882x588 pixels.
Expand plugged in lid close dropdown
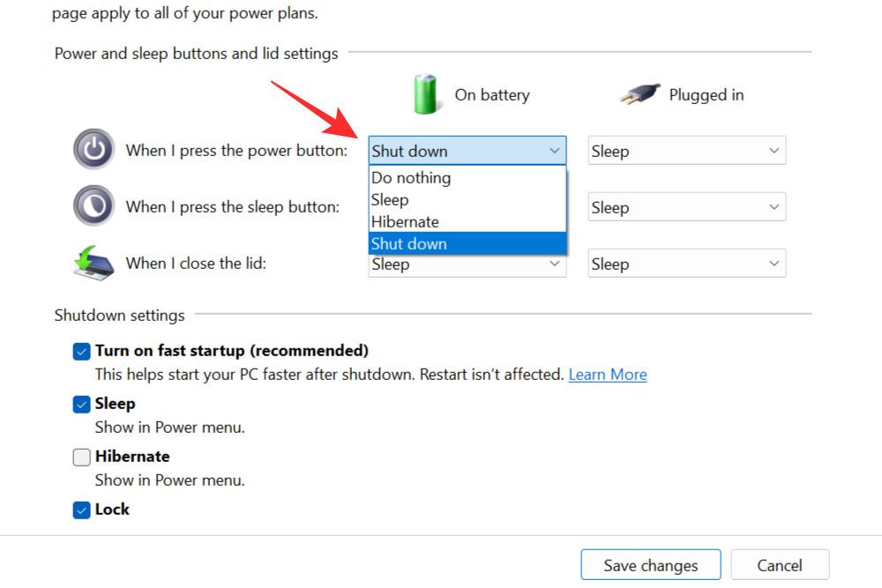(x=686, y=264)
